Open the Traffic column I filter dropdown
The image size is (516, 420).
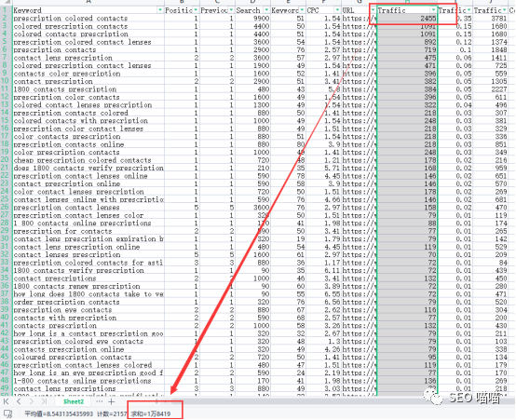tap(468, 10)
